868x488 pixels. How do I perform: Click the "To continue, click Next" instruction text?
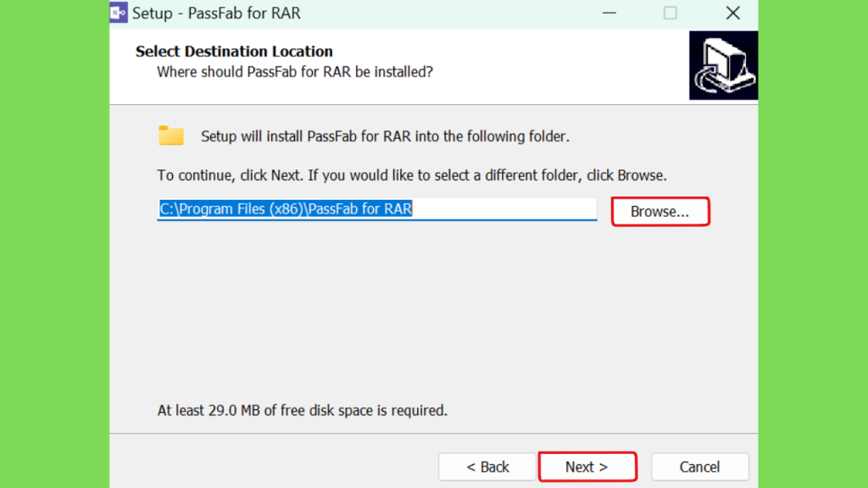[412, 175]
